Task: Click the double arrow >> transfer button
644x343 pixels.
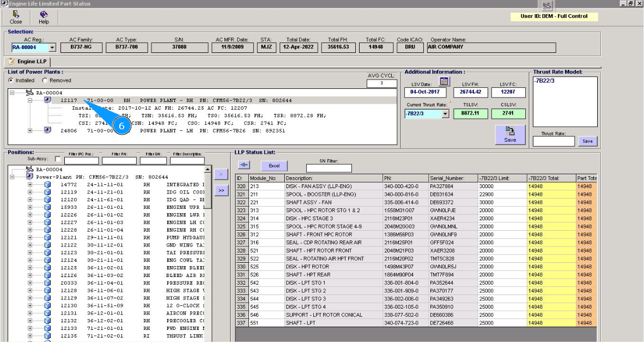Action: (221, 190)
